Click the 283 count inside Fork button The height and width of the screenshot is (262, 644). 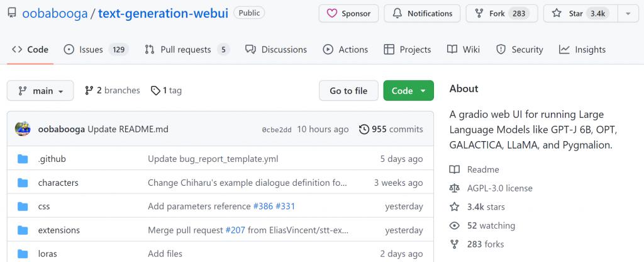click(519, 14)
